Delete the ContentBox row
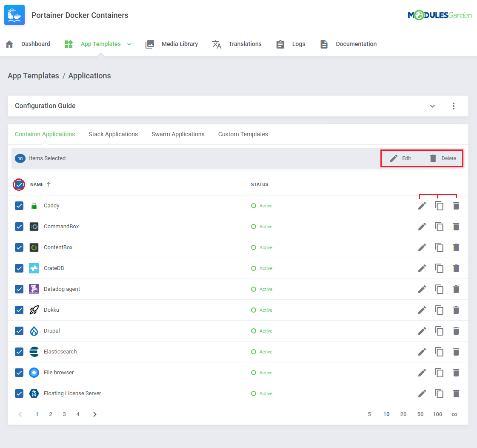477x448 pixels. 456,247
